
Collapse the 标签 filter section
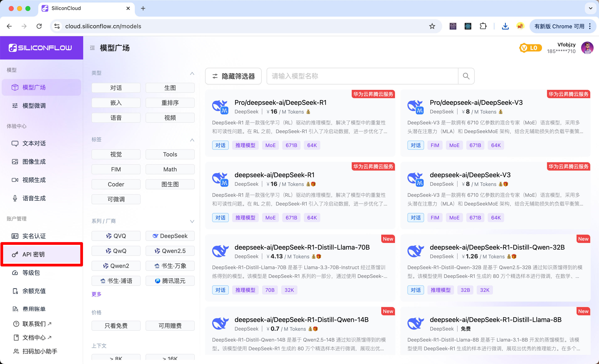coord(192,140)
